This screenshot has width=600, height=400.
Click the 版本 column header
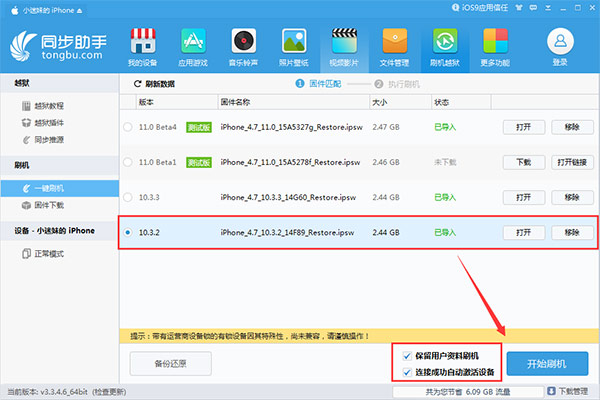click(177, 102)
